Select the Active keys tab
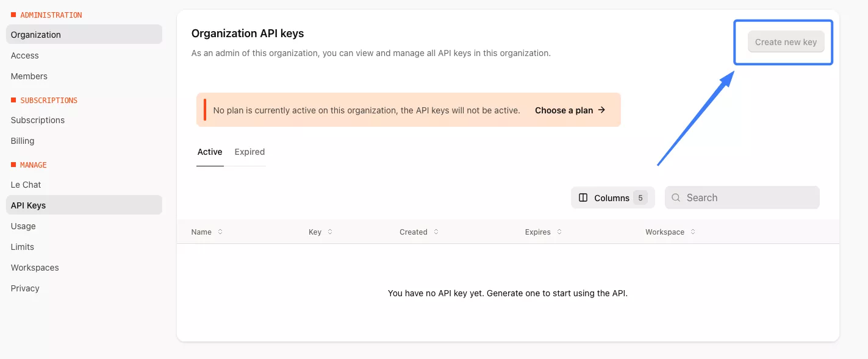The height and width of the screenshot is (359, 868). [x=210, y=152]
